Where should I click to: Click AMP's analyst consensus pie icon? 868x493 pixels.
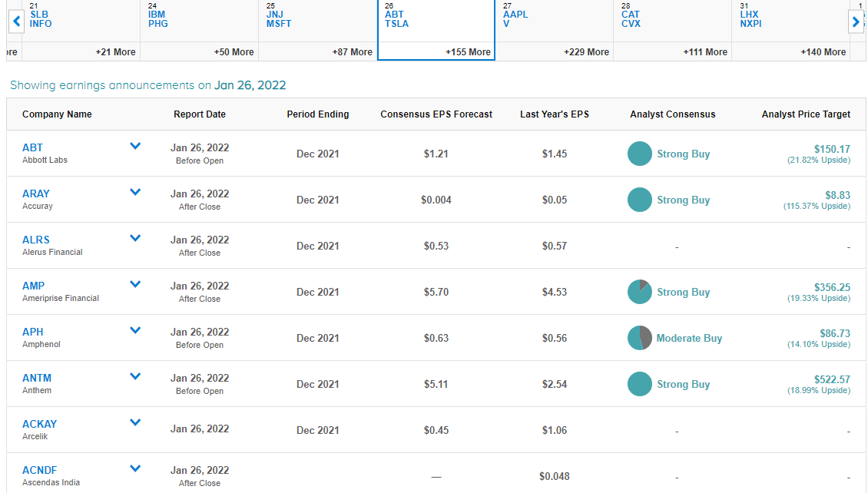pyautogui.click(x=639, y=292)
